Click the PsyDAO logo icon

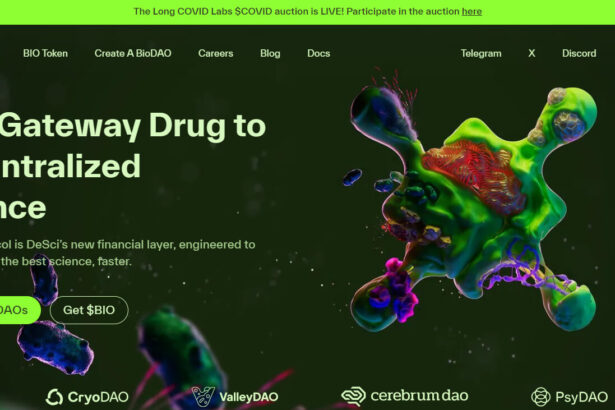tap(541, 397)
